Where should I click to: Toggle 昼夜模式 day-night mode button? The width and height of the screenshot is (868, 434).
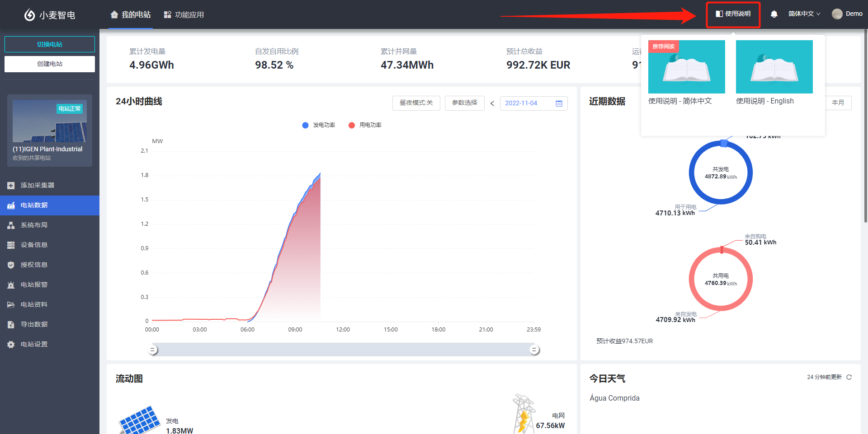[x=416, y=103]
